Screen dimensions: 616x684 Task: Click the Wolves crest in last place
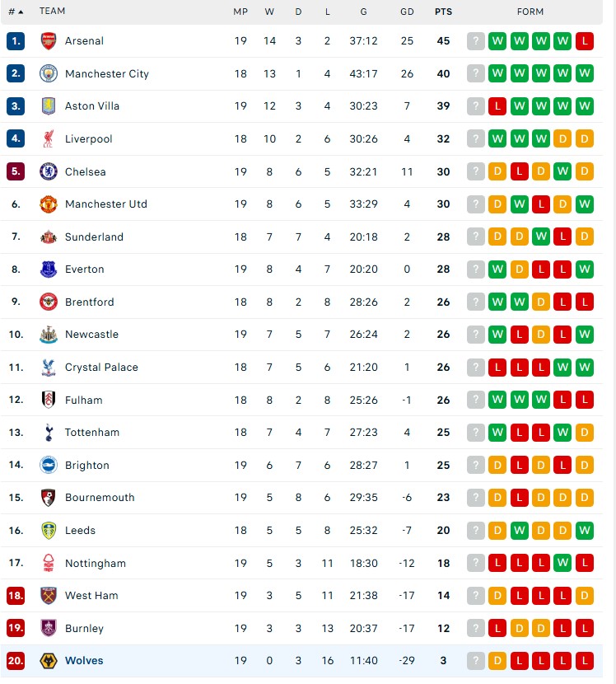click(x=49, y=660)
